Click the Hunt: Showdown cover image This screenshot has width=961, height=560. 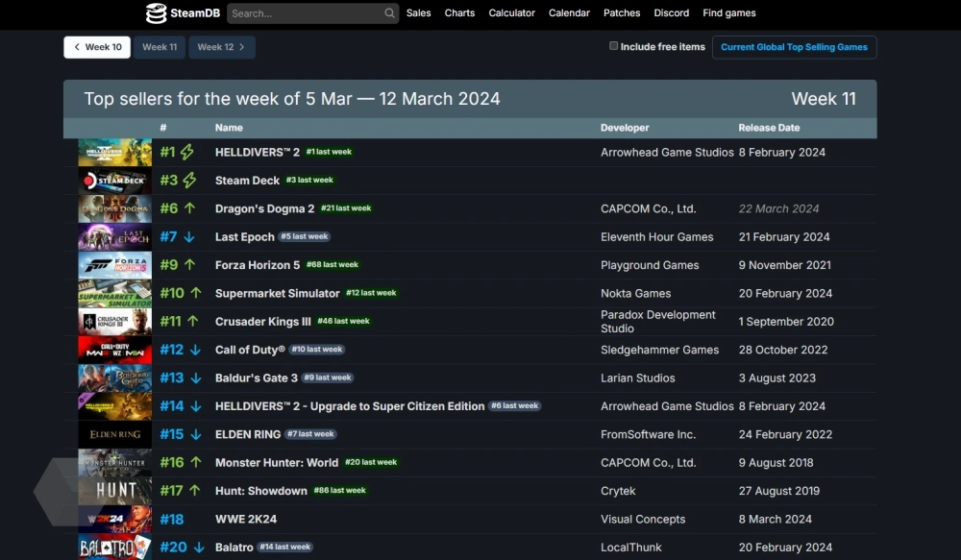tap(114, 491)
